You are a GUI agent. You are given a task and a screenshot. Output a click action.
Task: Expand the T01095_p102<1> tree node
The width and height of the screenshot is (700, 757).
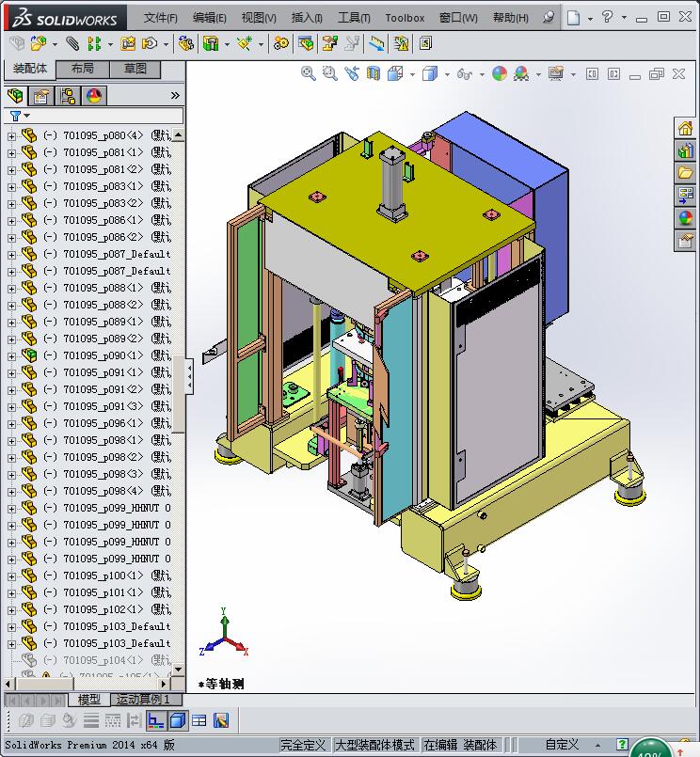coord(11,610)
